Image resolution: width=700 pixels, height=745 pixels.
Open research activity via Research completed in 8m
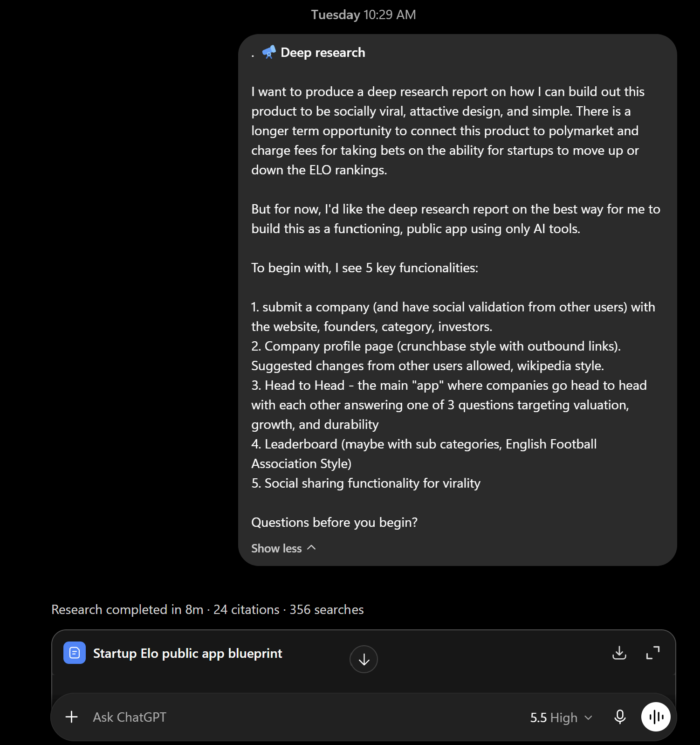click(127, 609)
